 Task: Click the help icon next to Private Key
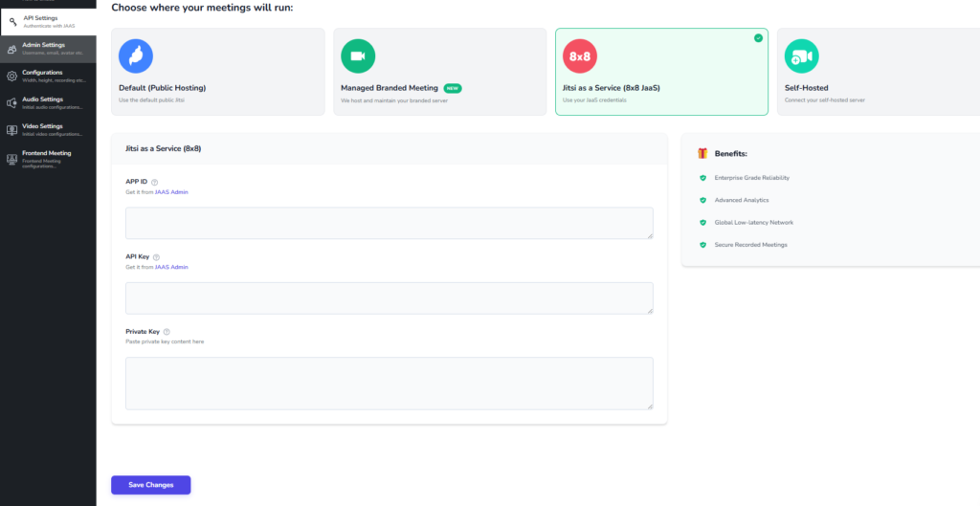pos(167,332)
